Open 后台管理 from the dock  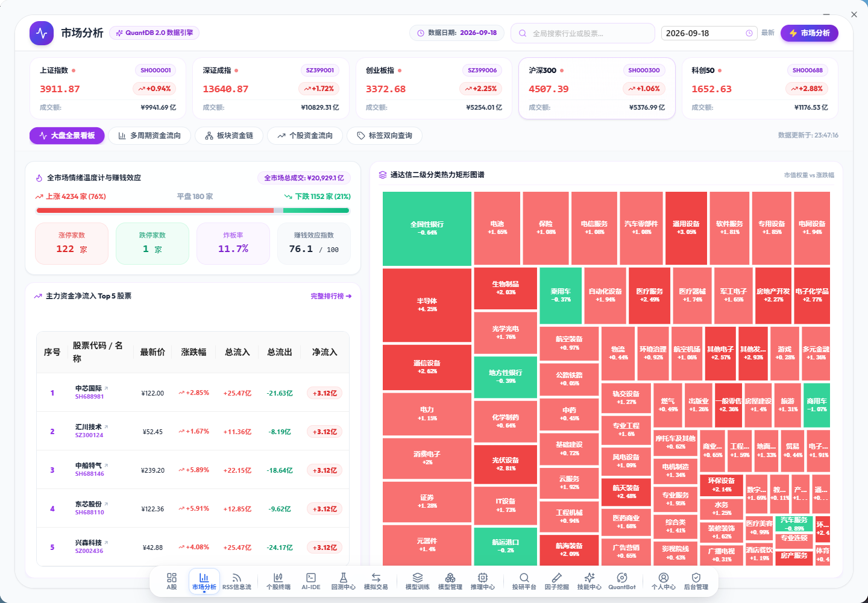click(696, 581)
